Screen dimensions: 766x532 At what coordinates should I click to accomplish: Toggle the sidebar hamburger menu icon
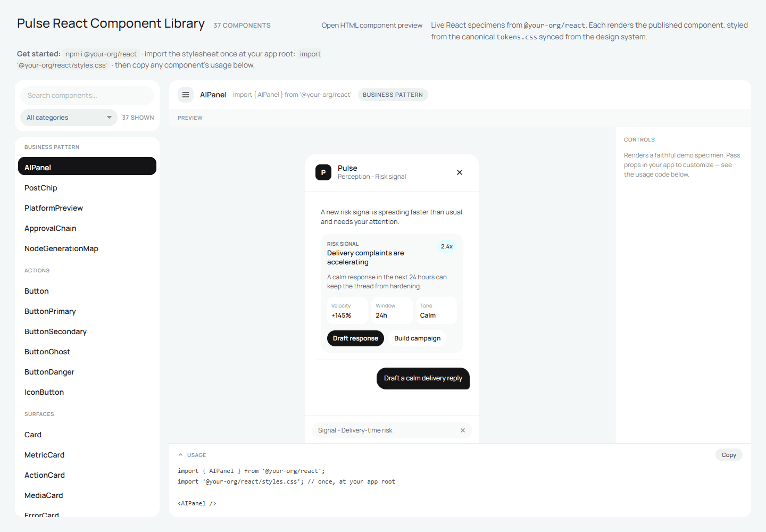[186, 95]
